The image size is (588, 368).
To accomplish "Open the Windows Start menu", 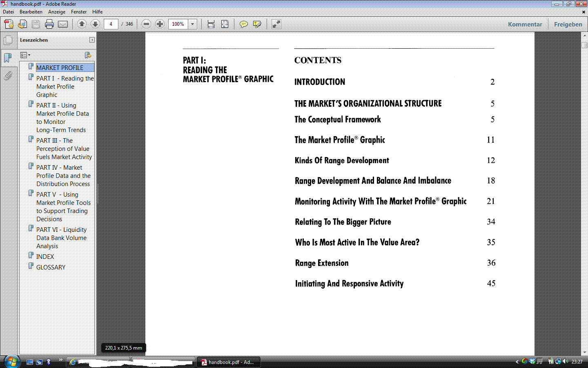I will tap(11, 361).
